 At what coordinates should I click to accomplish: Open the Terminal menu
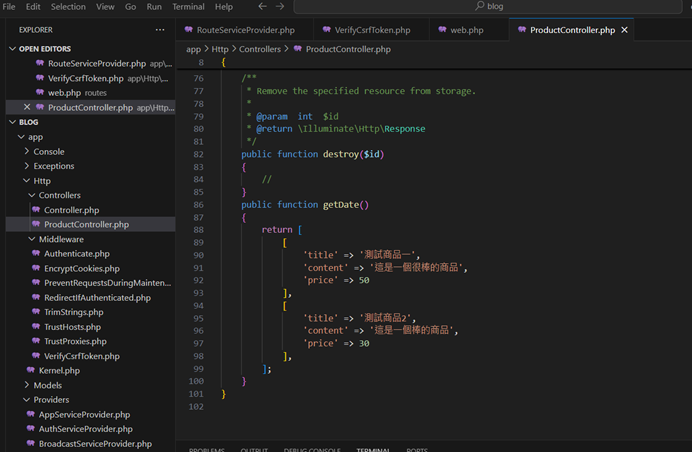[188, 7]
